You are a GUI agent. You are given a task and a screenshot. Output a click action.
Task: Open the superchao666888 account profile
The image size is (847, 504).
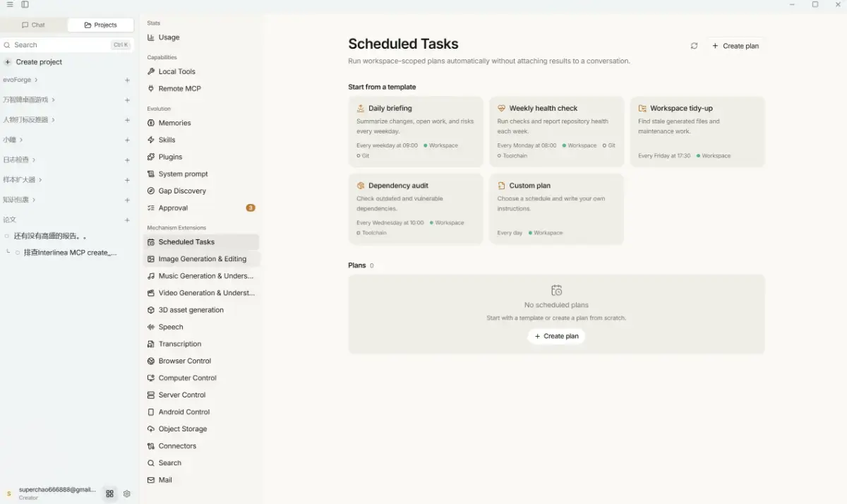(x=51, y=493)
